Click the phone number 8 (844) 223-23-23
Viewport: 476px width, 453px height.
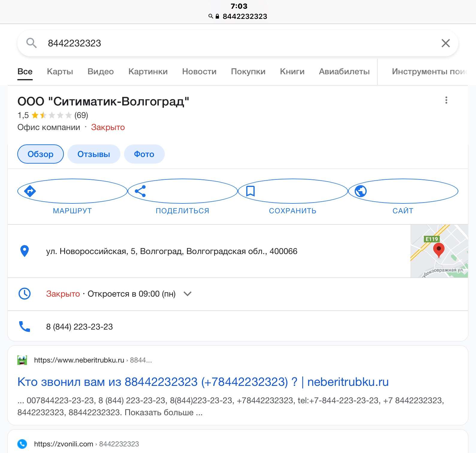click(x=79, y=327)
